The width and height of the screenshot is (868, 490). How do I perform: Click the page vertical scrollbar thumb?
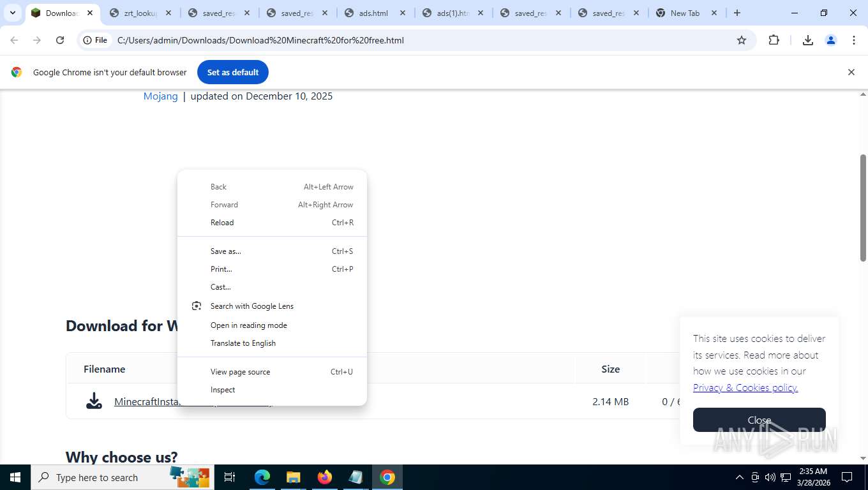coord(863,207)
